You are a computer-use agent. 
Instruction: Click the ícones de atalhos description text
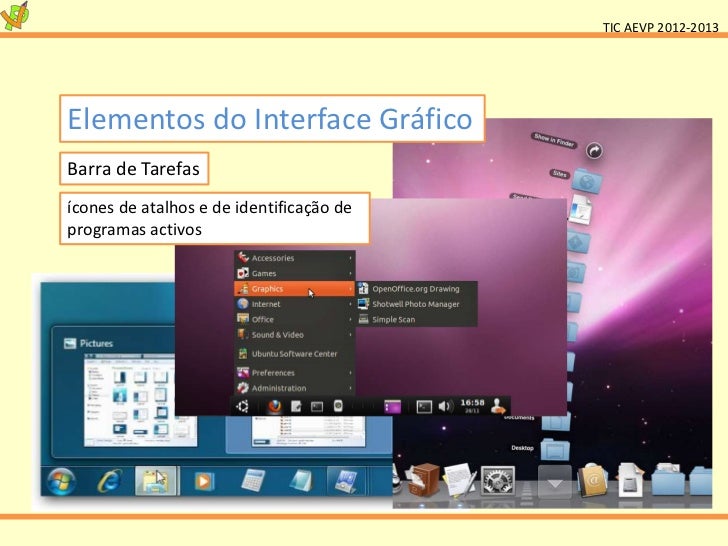click(x=209, y=218)
